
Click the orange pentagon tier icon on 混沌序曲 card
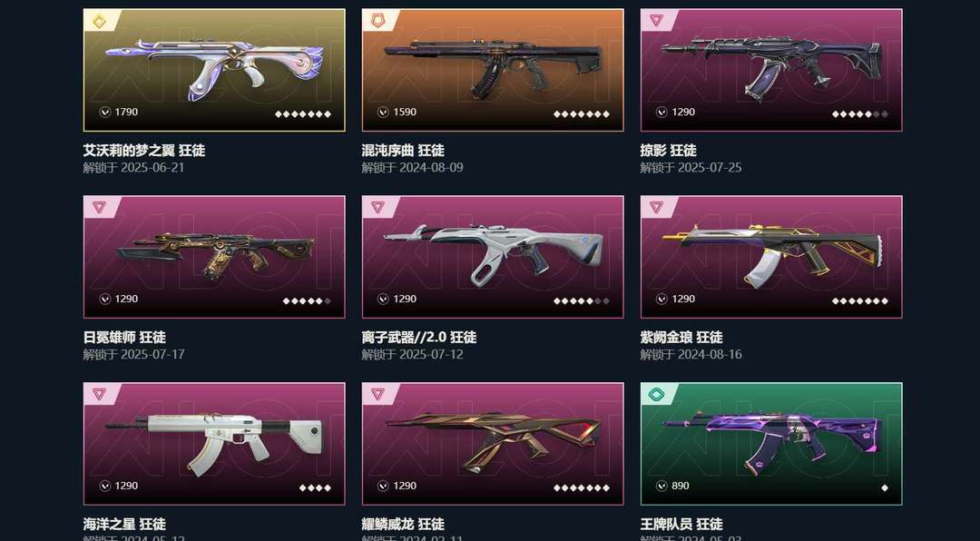(x=377, y=21)
